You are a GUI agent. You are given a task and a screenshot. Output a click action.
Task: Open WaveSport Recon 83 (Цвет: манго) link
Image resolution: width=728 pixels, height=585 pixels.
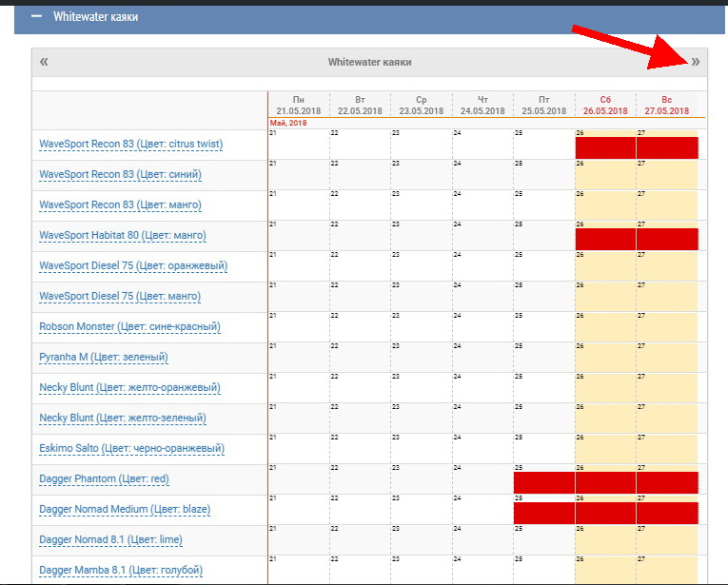click(x=120, y=205)
